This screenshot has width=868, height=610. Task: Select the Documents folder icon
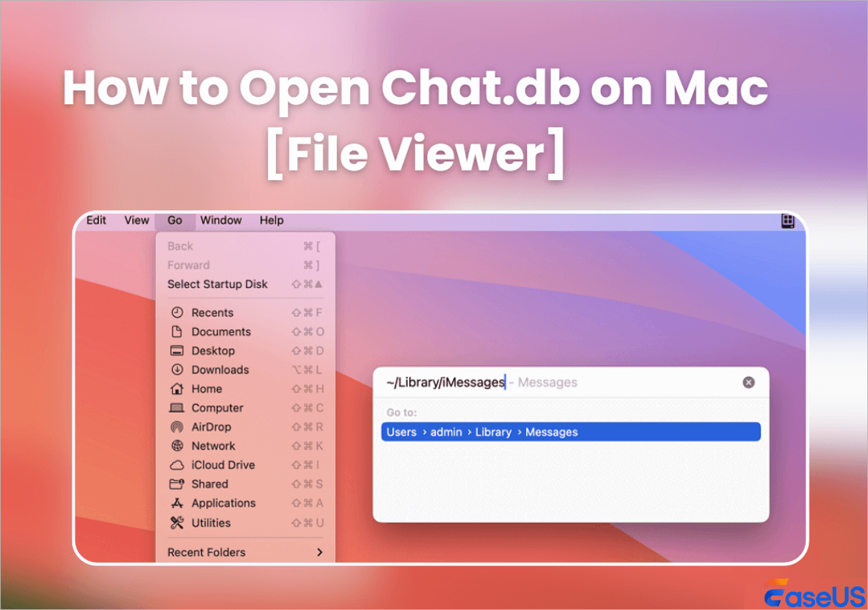[x=178, y=331]
